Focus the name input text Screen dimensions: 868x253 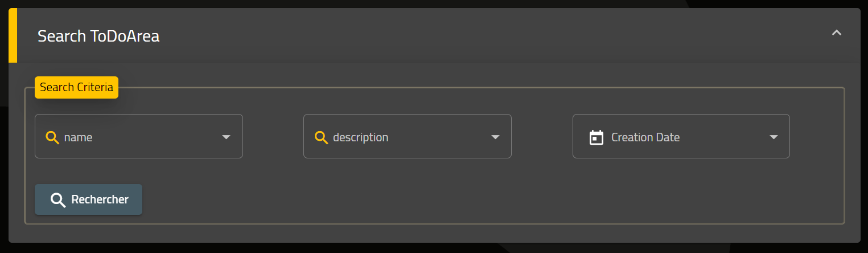78,137
